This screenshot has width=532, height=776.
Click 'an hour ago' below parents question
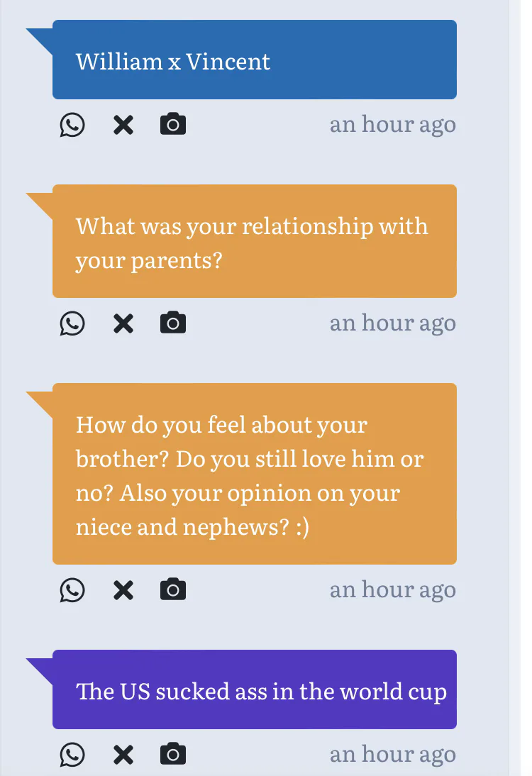[x=392, y=323]
